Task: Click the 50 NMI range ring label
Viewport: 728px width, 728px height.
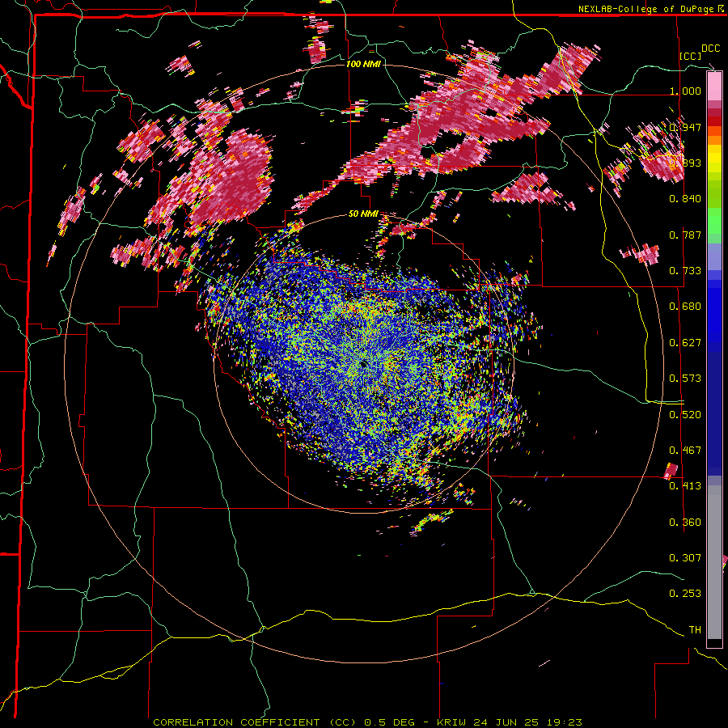Action: coord(363,214)
